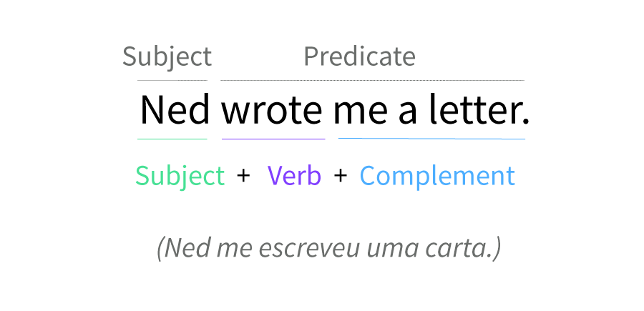Click the purple underline beneath "wrote"
The width and height of the screenshot is (644, 311).
point(273,139)
